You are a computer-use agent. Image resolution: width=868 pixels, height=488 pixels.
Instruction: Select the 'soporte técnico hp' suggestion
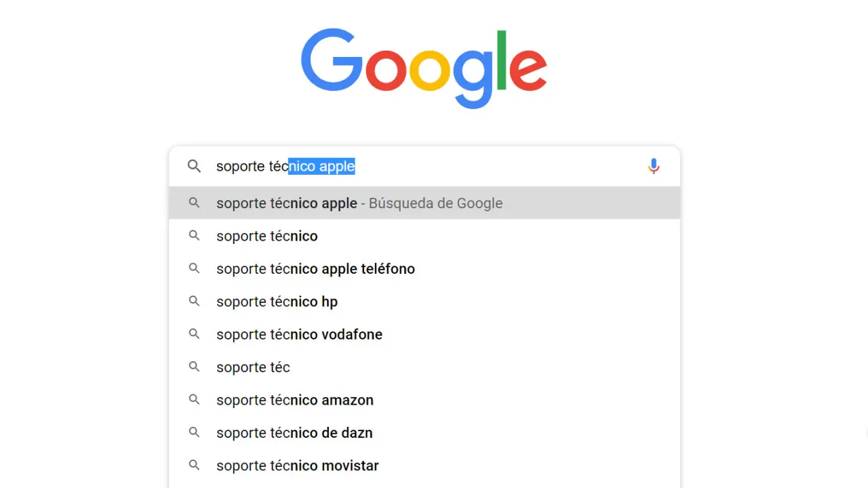point(277,302)
